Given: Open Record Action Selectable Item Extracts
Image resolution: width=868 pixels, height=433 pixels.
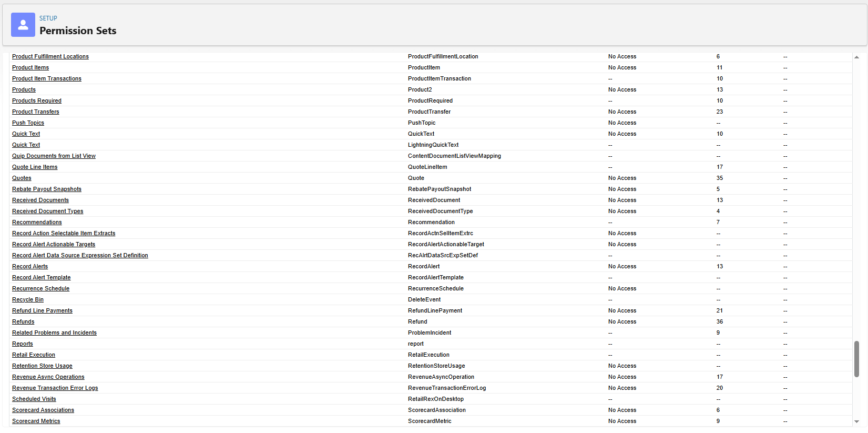Looking at the screenshot, I should [x=64, y=233].
